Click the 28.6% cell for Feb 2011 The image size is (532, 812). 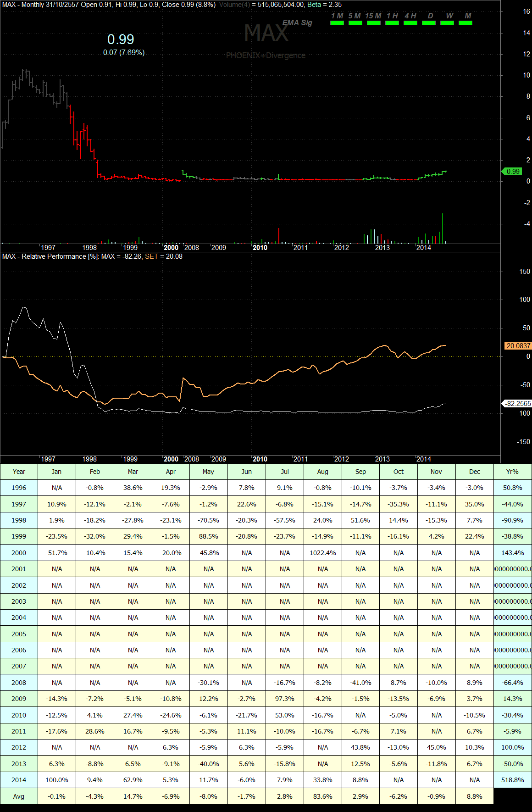[x=95, y=731]
